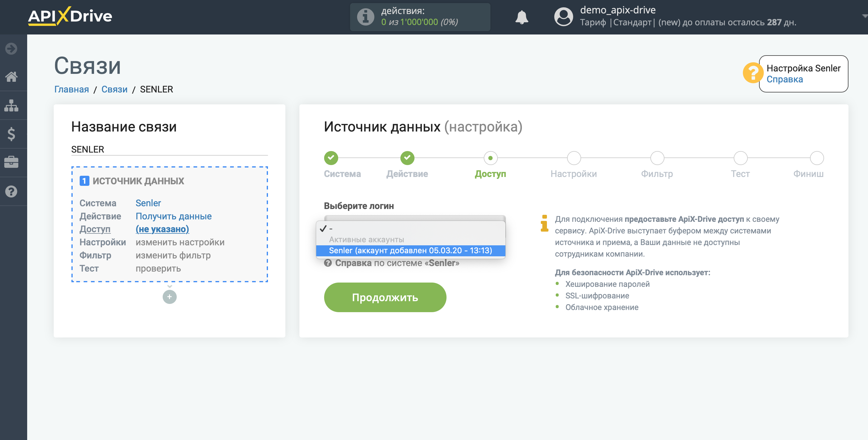Click the Получить данные action link

point(173,216)
